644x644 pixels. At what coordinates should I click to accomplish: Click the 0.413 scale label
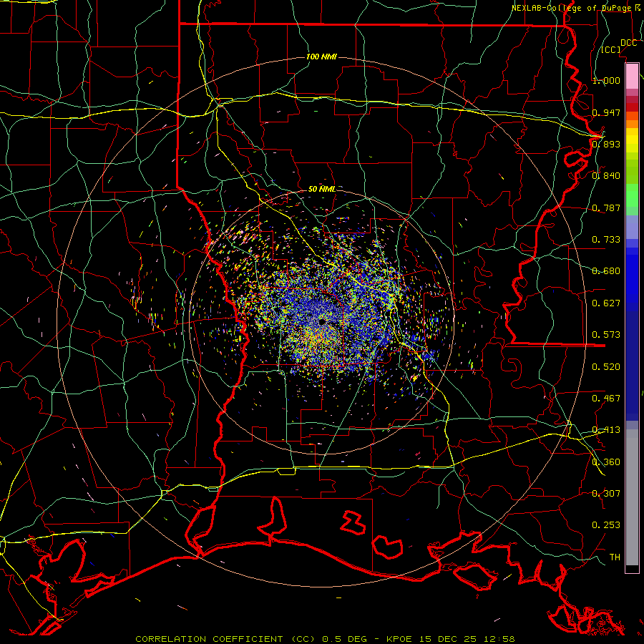pyautogui.click(x=606, y=430)
